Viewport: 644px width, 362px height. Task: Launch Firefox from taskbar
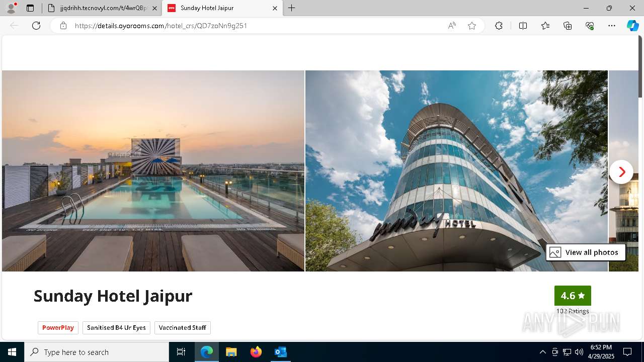[x=256, y=352]
